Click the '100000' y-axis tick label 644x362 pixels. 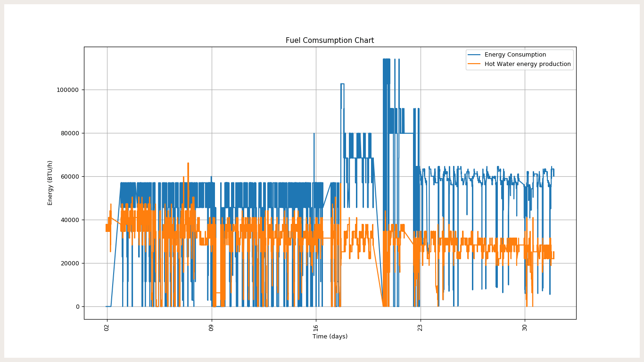(67, 90)
